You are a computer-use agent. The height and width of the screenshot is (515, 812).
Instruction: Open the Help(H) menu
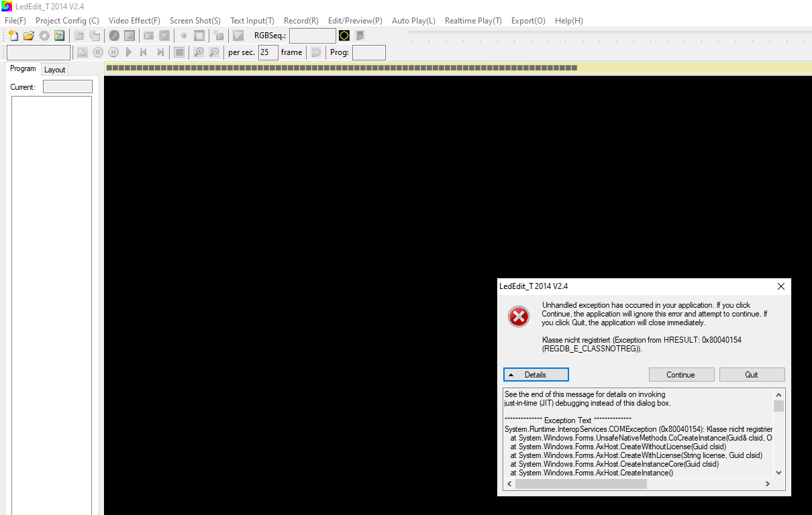tap(569, 21)
